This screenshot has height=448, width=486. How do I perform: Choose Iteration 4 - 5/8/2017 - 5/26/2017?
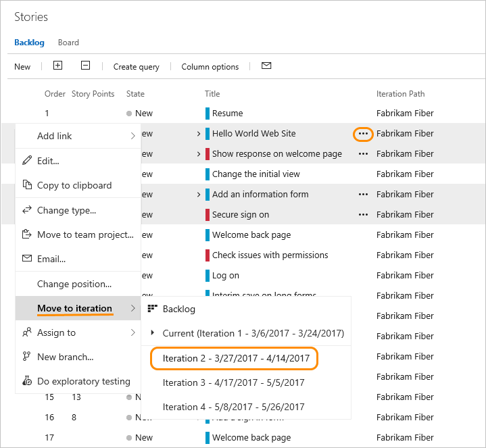coord(246,407)
